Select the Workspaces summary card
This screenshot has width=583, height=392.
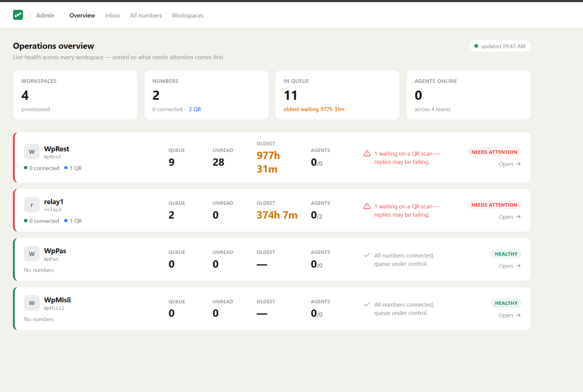(75, 95)
